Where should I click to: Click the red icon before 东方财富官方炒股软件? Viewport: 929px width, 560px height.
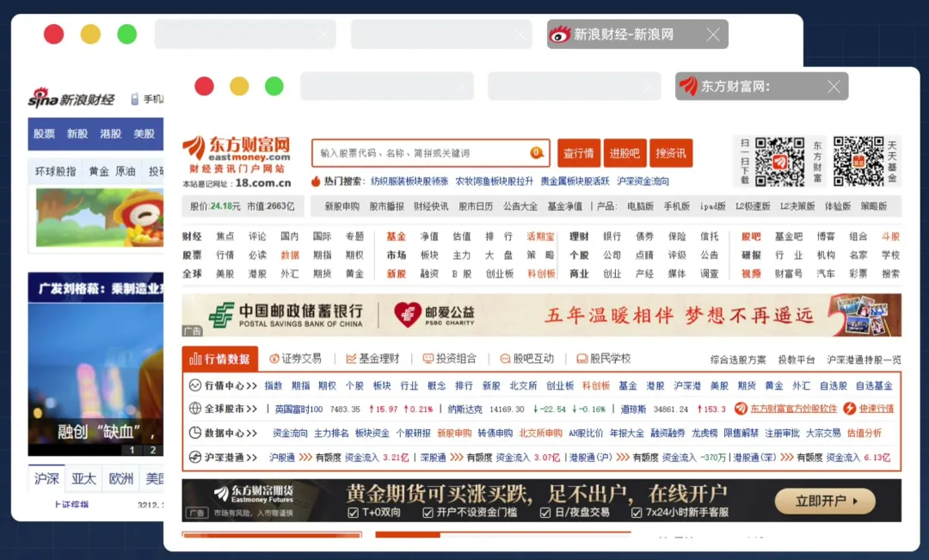click(741, 409)
